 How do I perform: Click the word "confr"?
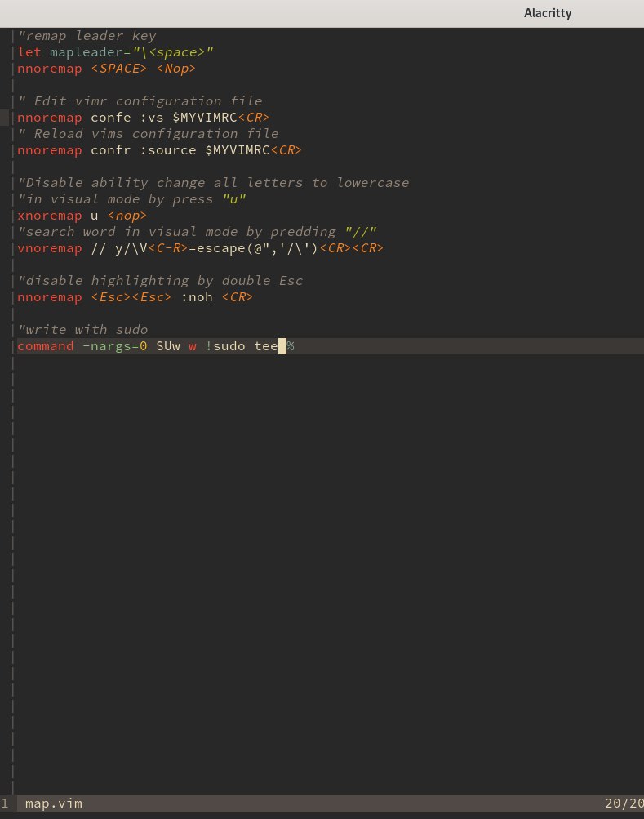click(111, 150)
